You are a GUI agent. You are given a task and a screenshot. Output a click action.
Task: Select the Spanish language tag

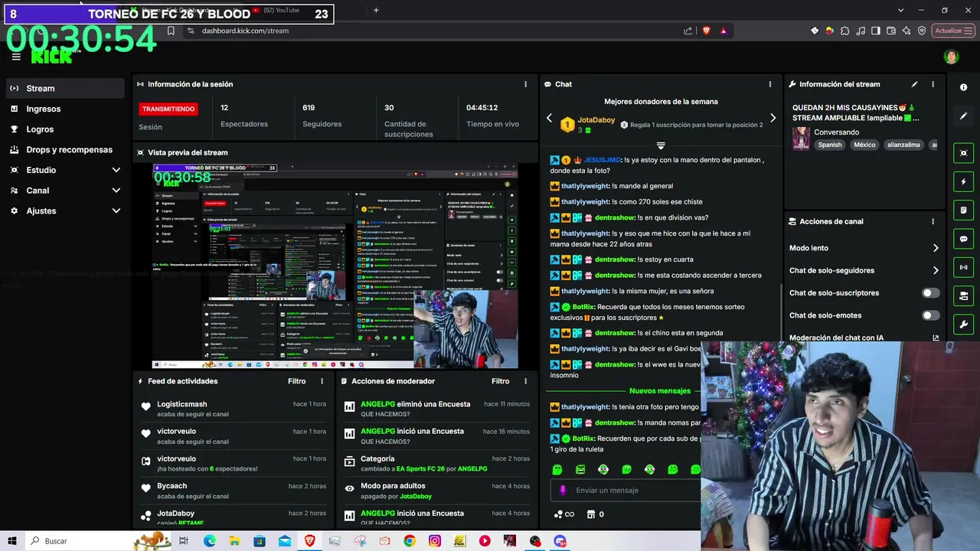point(829,145)
